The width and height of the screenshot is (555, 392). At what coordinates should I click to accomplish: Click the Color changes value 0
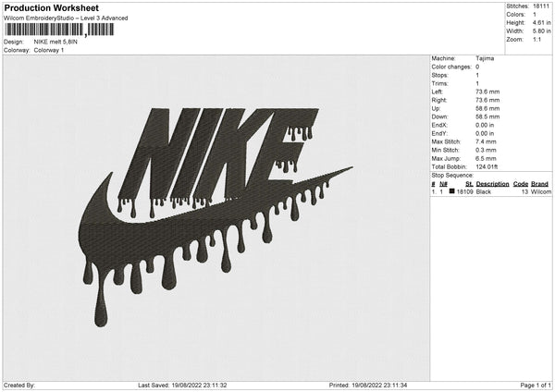(x=477, y=67)
